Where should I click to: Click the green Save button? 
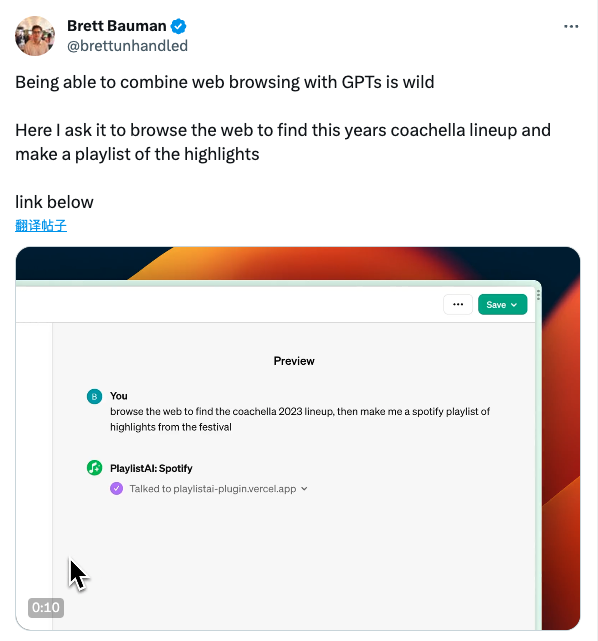[502, 305]
